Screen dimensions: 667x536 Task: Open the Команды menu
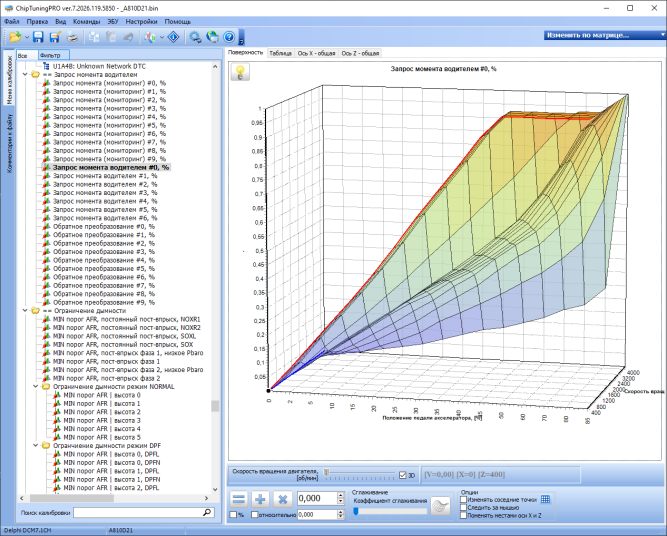click(x=86, y=22)
